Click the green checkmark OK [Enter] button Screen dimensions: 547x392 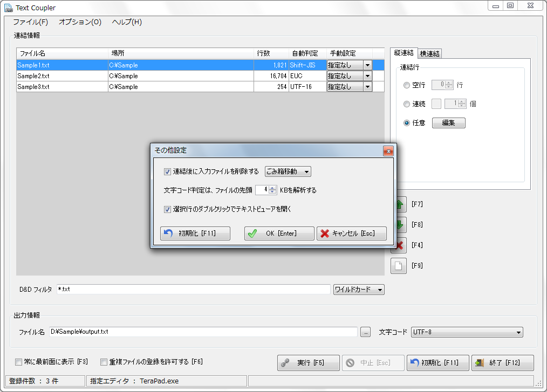[279, 233]
